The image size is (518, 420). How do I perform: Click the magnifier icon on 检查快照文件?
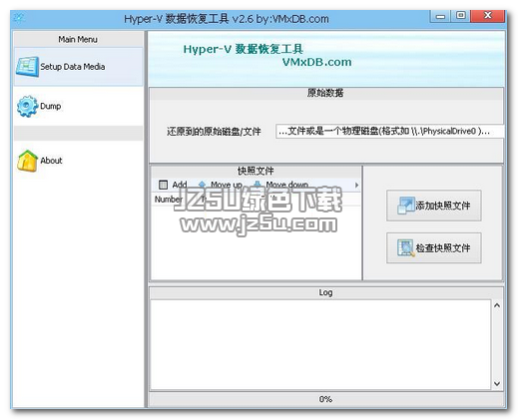coord(406,248)
